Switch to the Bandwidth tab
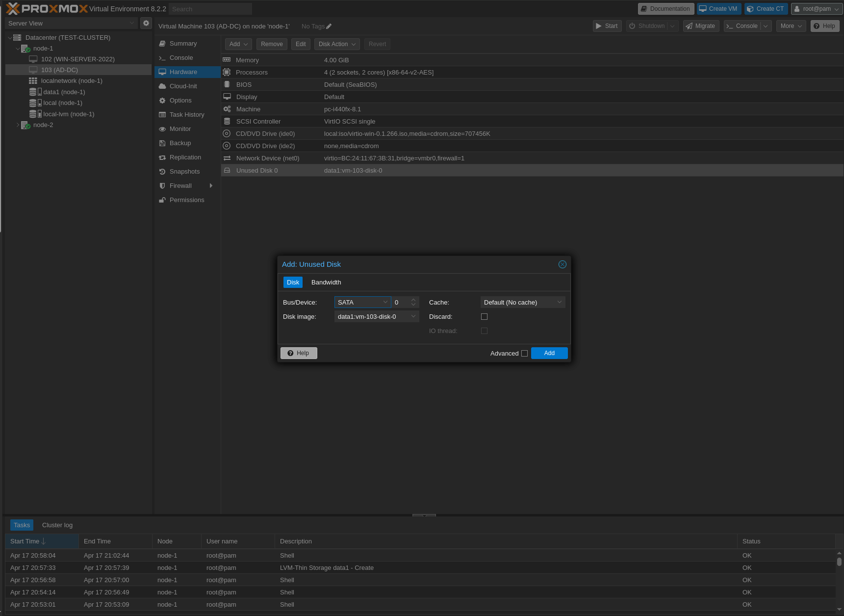Viewport: 844px width, 616px height. coord(326,282)
